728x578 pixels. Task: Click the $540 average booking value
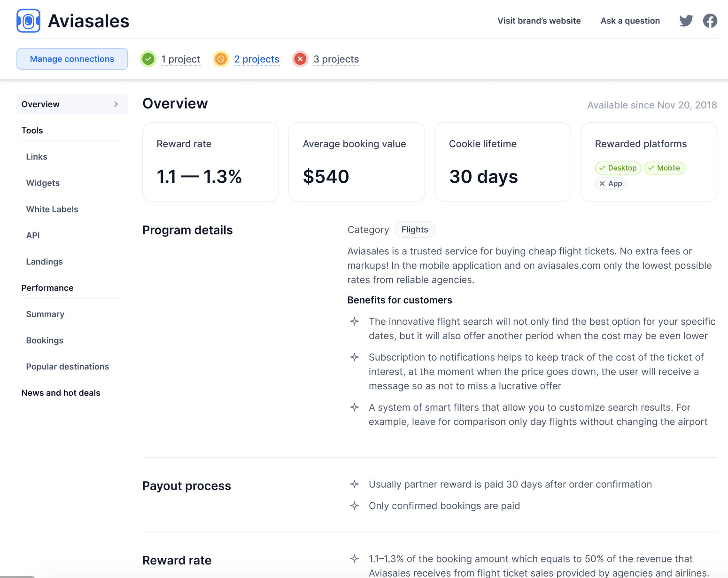[x=326, y=177]
